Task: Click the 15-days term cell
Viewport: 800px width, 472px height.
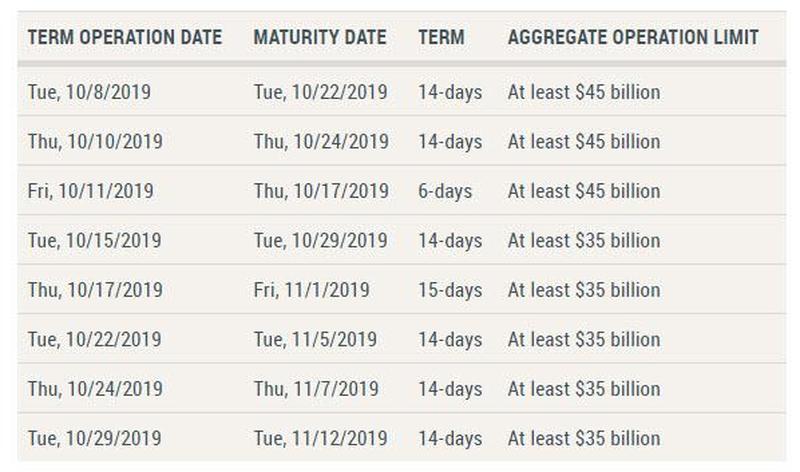Action: point(450,290)
